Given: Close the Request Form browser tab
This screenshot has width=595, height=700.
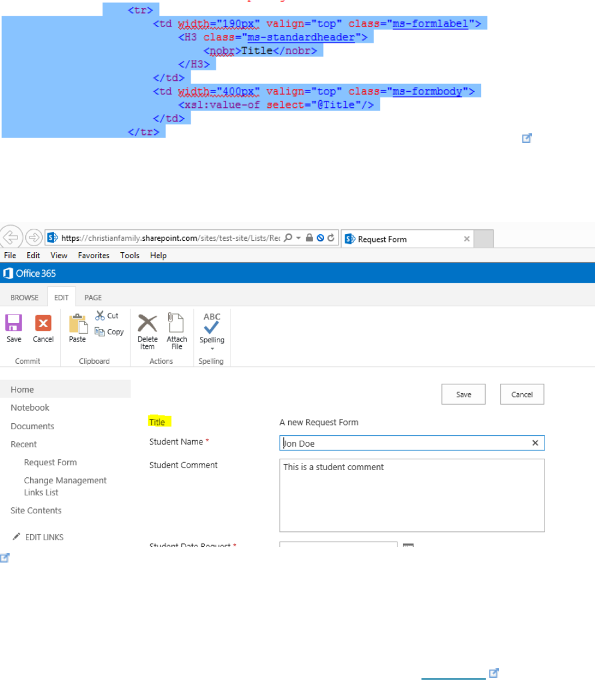Looking at the screenshot, I should click(467, 239).
